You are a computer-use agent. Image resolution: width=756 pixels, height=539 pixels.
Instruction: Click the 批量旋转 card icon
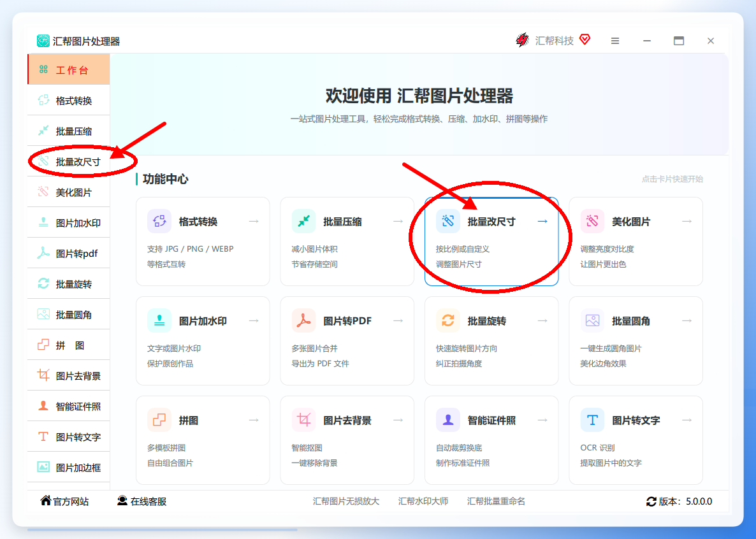point(448,320)
